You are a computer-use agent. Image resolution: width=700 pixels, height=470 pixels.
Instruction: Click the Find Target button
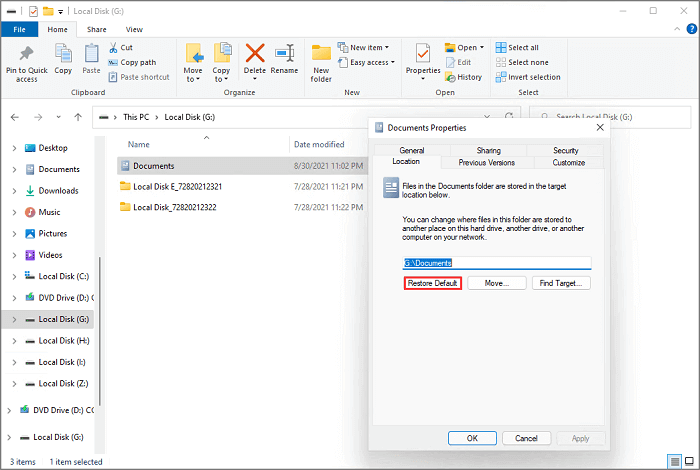561,283
